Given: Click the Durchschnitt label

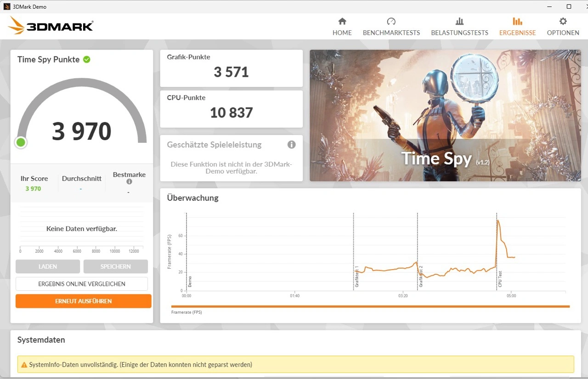Looking at the screenshot, I should tap(82, 178).
